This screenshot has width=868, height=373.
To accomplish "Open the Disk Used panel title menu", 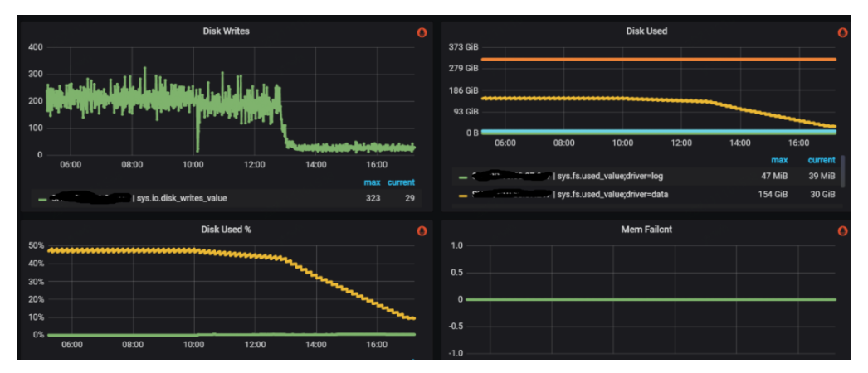I will [646, 31].
